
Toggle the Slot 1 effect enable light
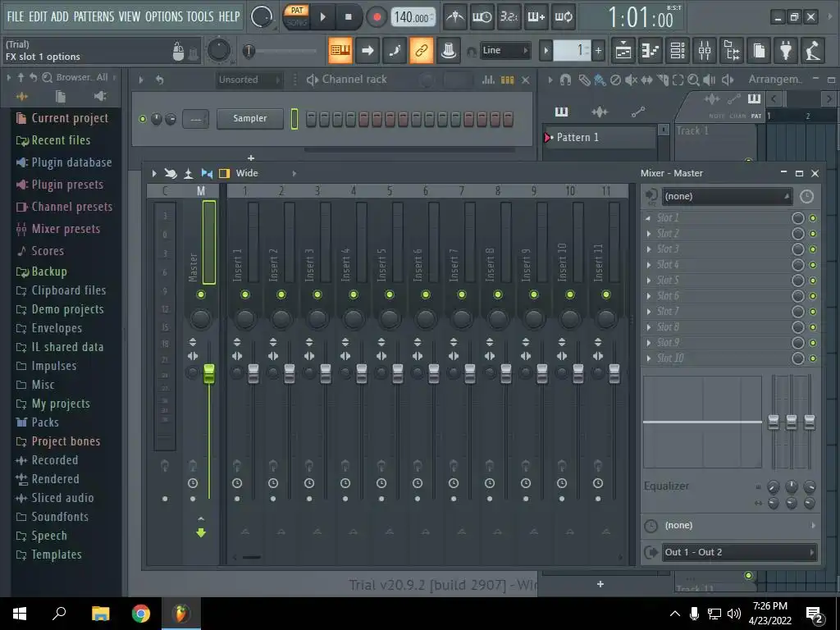(813, 218)
